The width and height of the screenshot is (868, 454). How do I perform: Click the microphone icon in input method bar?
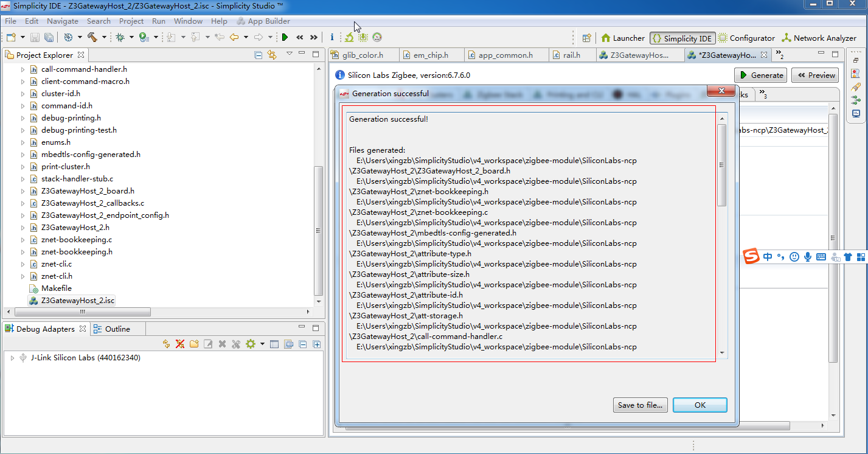808,257
